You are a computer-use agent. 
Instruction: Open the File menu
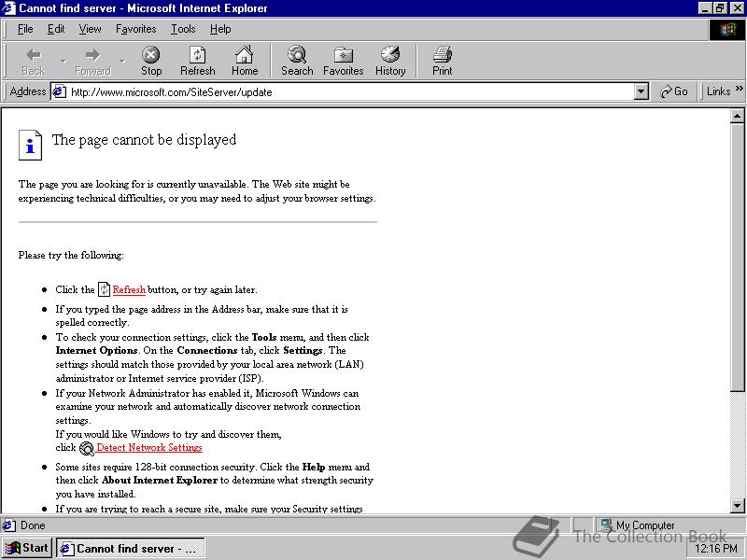tap(25, 29)
